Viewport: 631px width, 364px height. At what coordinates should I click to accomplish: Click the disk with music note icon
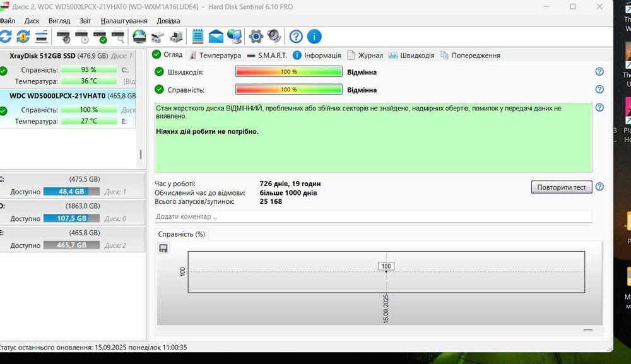pos(176,37)
